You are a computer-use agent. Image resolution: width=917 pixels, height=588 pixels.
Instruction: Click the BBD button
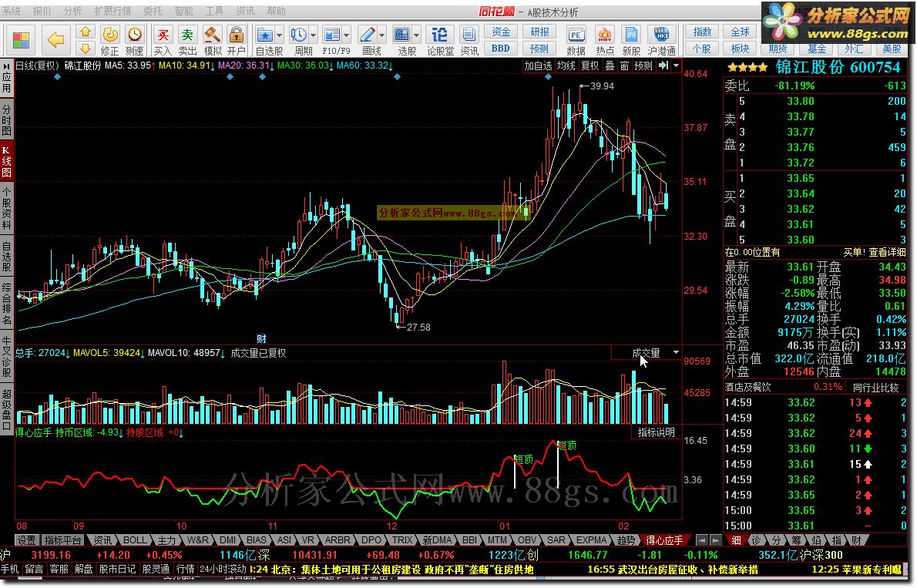(x=501, y=49)
